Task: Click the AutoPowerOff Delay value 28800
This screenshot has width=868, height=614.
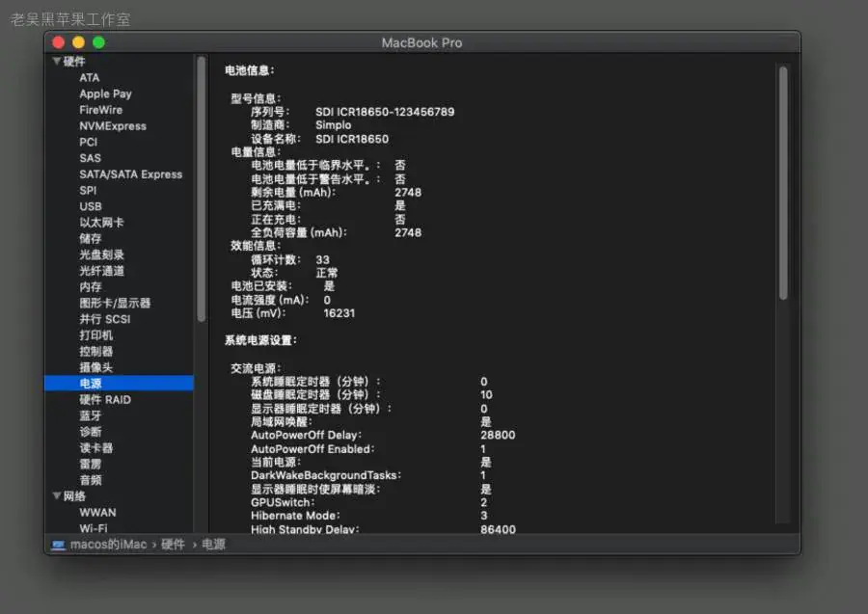Action: coord(498,435)
